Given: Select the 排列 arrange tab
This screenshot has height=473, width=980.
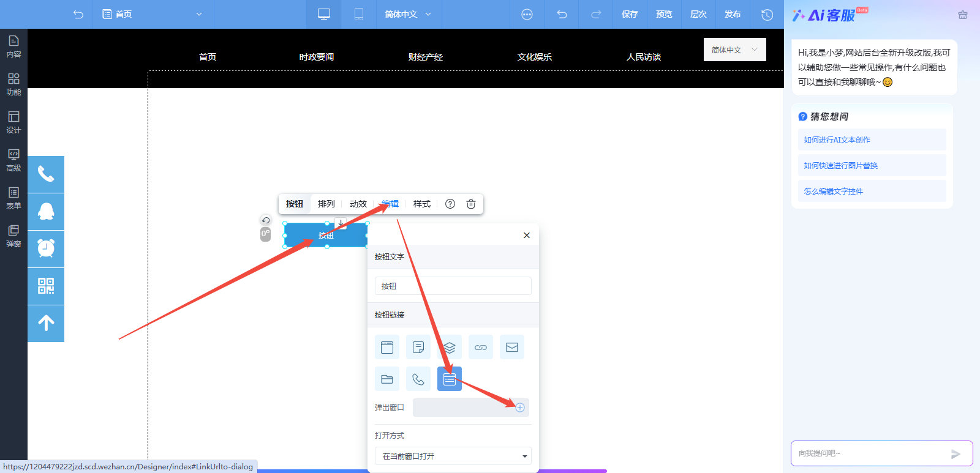Looking at the screenshot, I should click(x=326, y=204).
